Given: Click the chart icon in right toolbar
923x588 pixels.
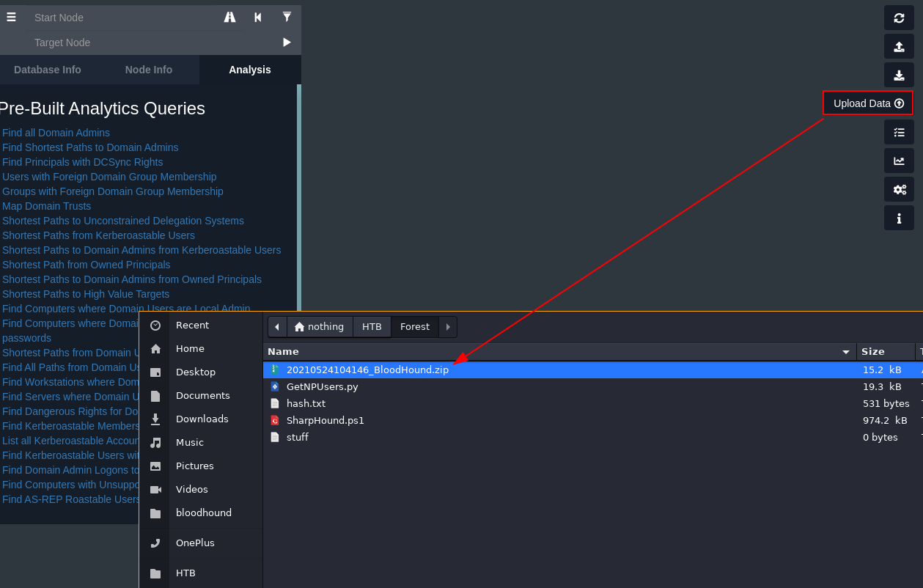Looking at the screenshot, I should coord(899,161).
